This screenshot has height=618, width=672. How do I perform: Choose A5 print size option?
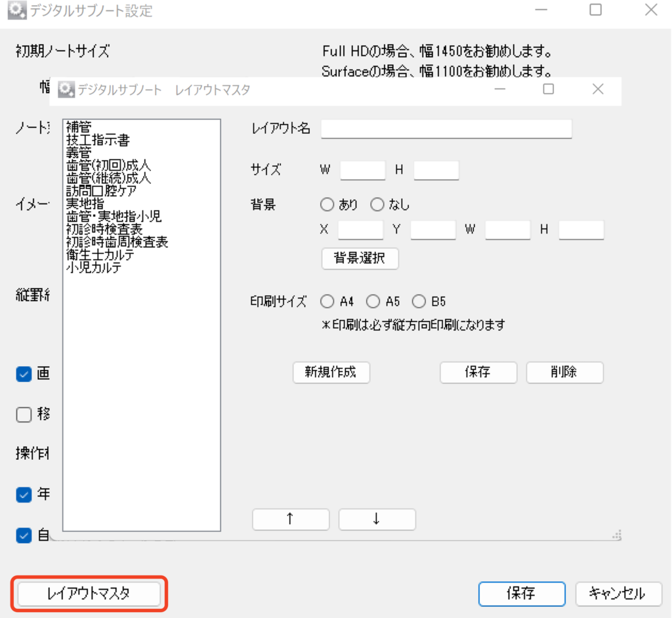tap(373, 302)
